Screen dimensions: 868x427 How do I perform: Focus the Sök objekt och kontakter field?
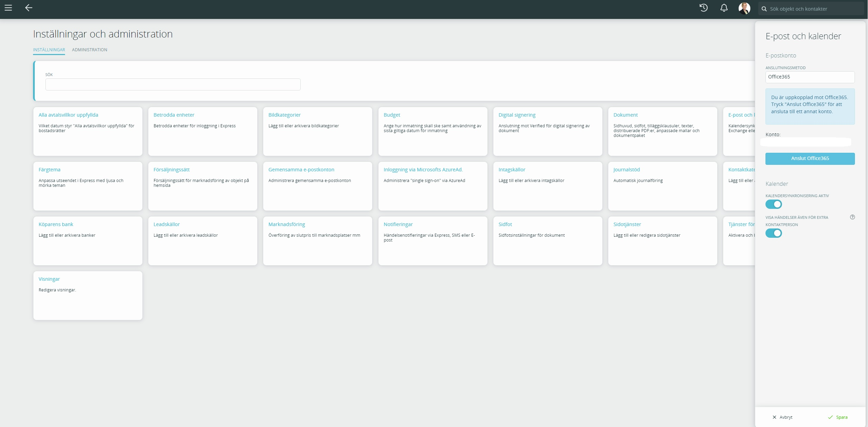814,9
